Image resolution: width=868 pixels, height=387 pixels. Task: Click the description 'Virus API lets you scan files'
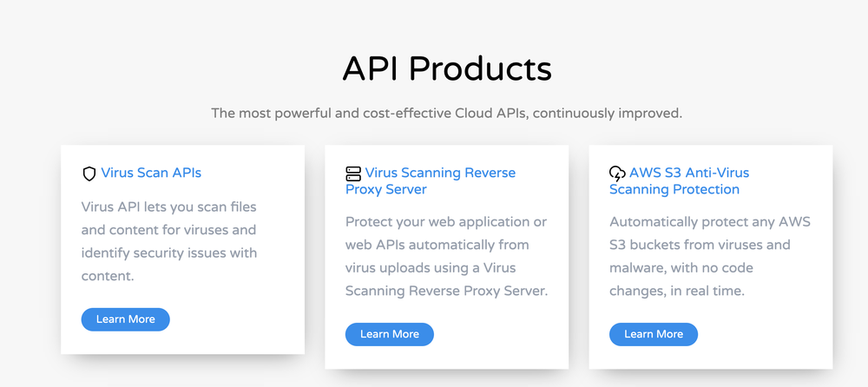pos(169,241)
